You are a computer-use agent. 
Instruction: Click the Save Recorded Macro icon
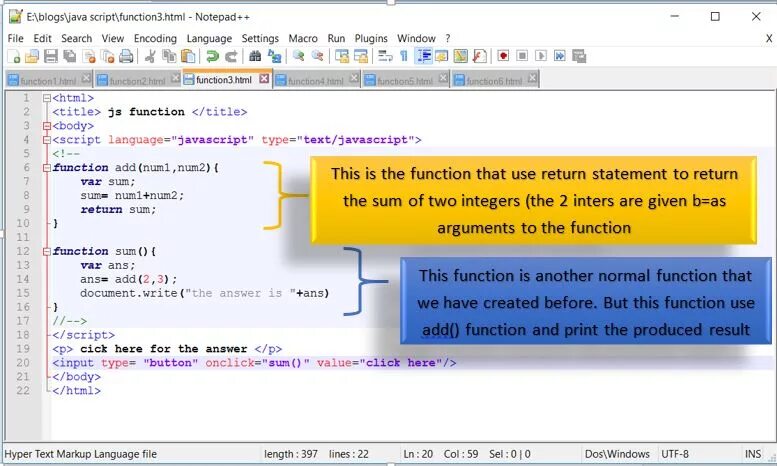(x=579, y=56)
